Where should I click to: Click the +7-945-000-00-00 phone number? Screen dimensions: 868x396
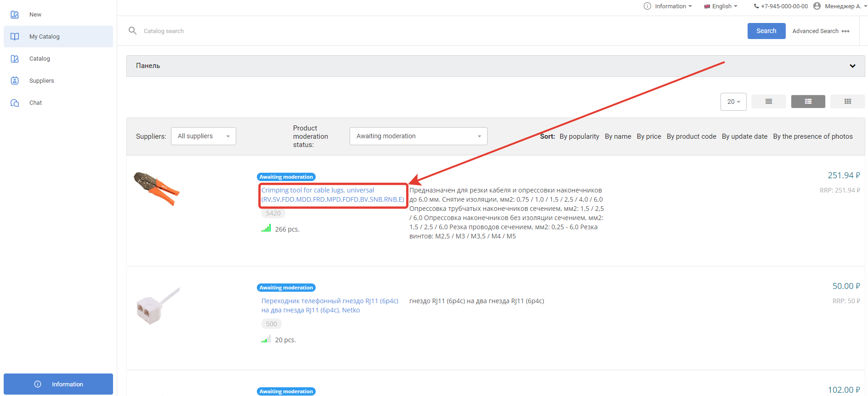784,6
